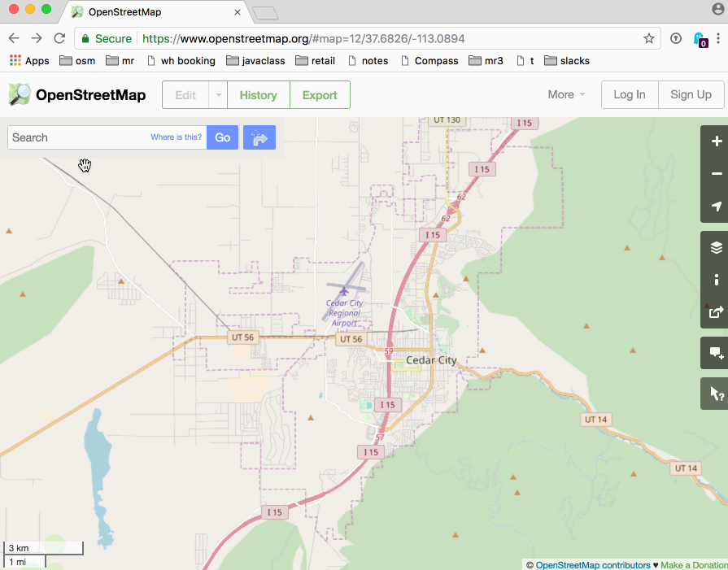Viewport: 728px width, 570px height.
Task: Show my location on the map
Action: [716, 207]
